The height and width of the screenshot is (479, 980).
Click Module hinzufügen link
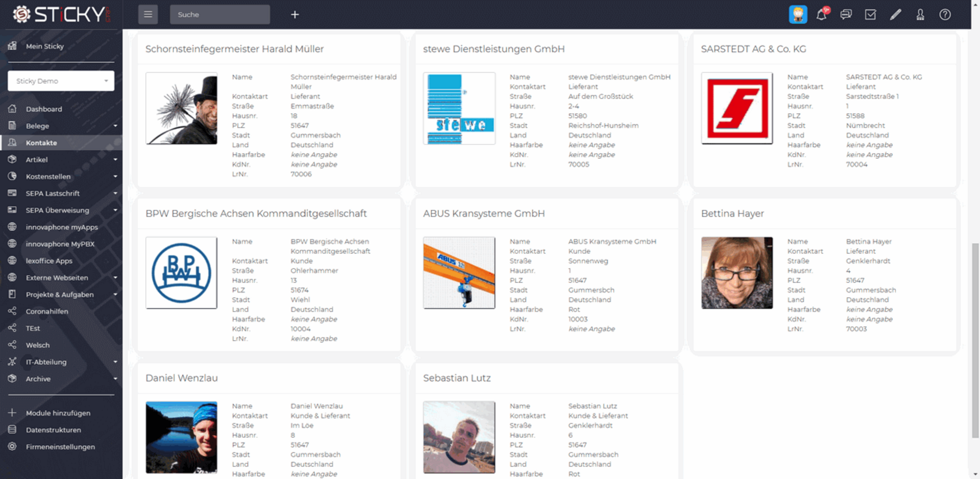click(58, 413)
